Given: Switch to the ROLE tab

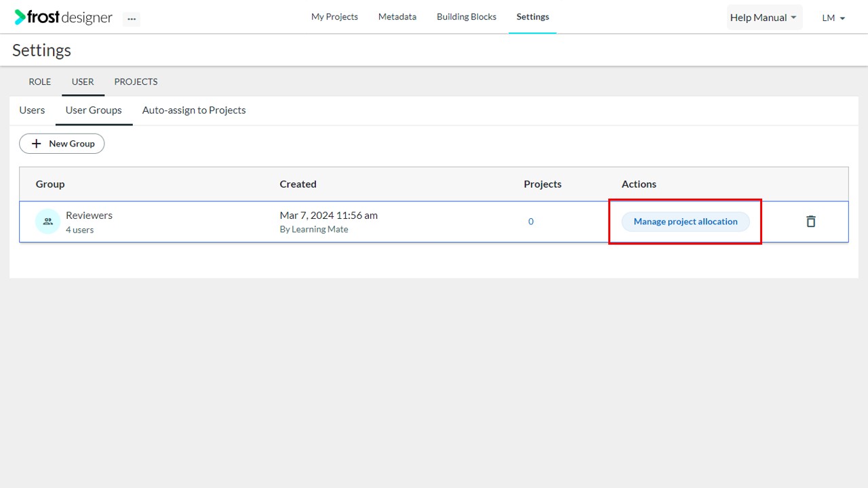Looking at the screenshot, I should click(40, 82).
